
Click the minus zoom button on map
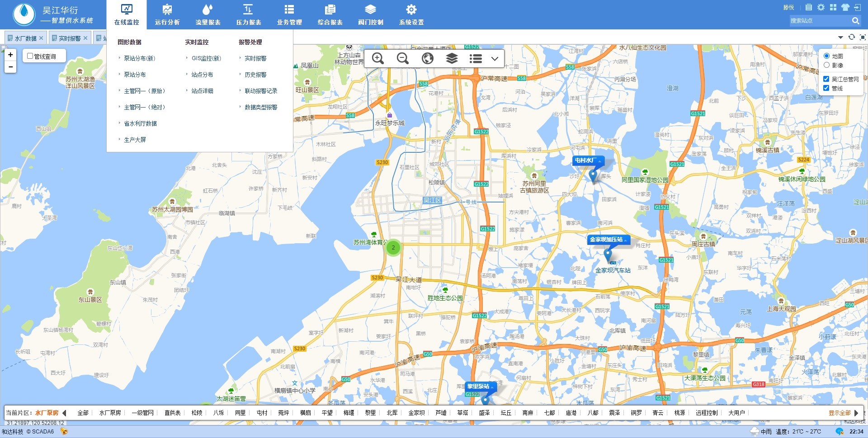click(x=10, y=67)
